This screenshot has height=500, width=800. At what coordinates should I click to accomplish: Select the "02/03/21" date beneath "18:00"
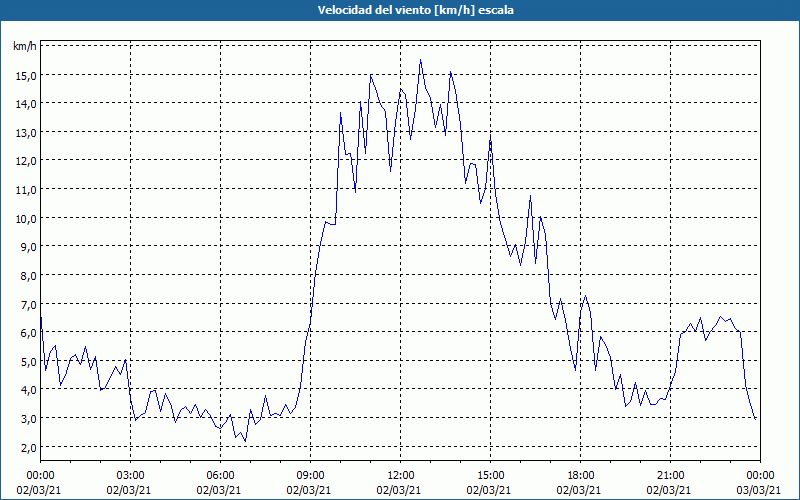tap(579, 490)
